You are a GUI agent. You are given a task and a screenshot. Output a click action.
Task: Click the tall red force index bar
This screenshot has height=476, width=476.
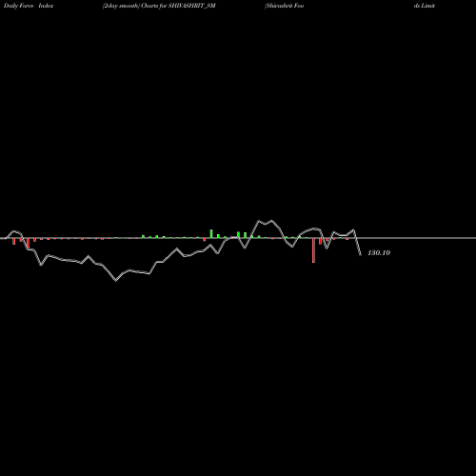[x=313, y=250]
